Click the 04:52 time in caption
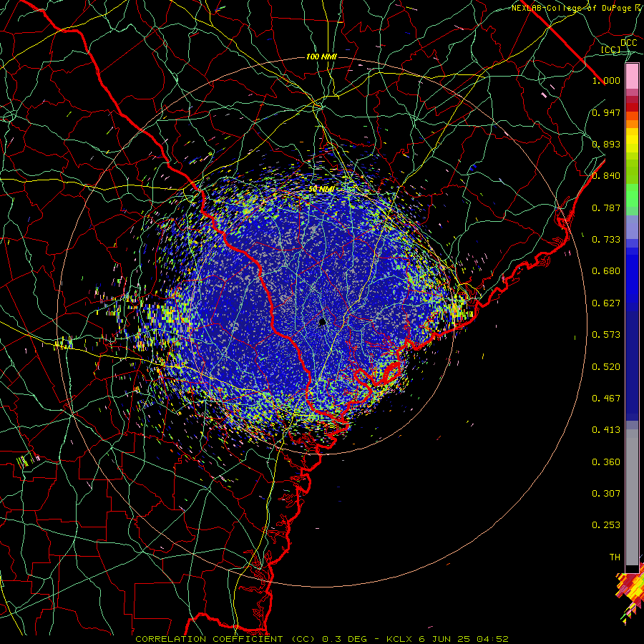 pyautogui.click(x=492, y=639)
